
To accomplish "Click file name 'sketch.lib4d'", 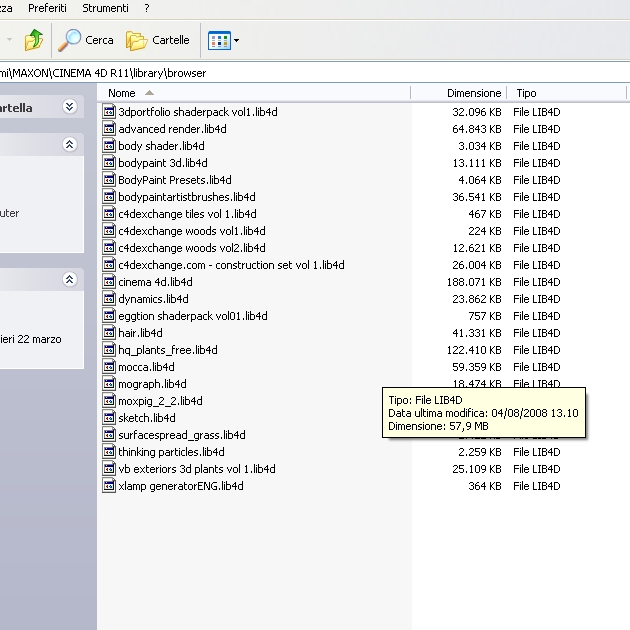I will pyautogui.click(x=147, y=418).
